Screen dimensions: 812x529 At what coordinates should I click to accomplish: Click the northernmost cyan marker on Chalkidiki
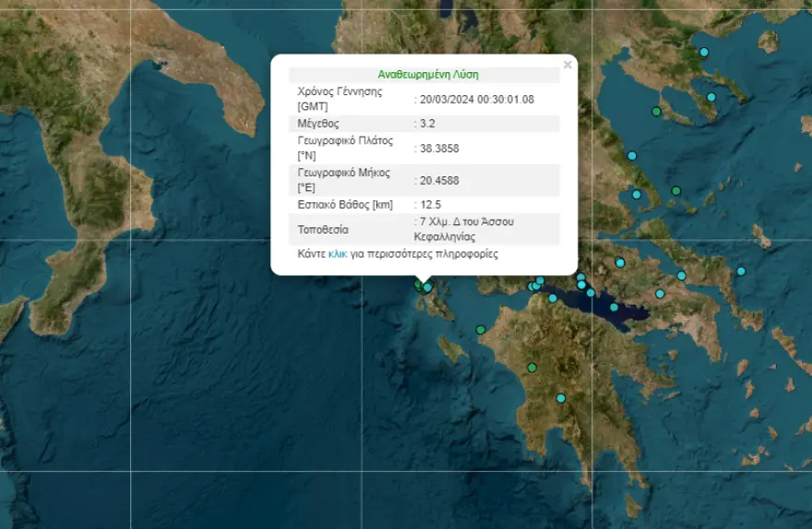tap(703, 52)
